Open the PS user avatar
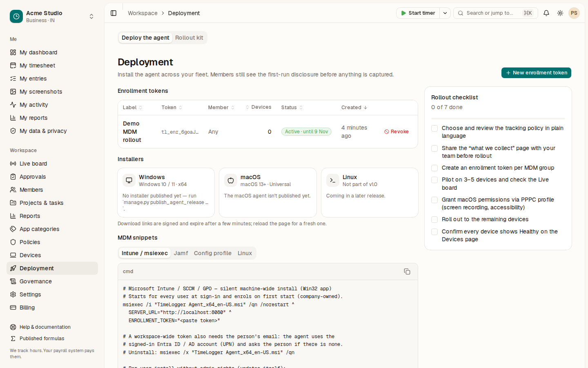 [574, 13]
